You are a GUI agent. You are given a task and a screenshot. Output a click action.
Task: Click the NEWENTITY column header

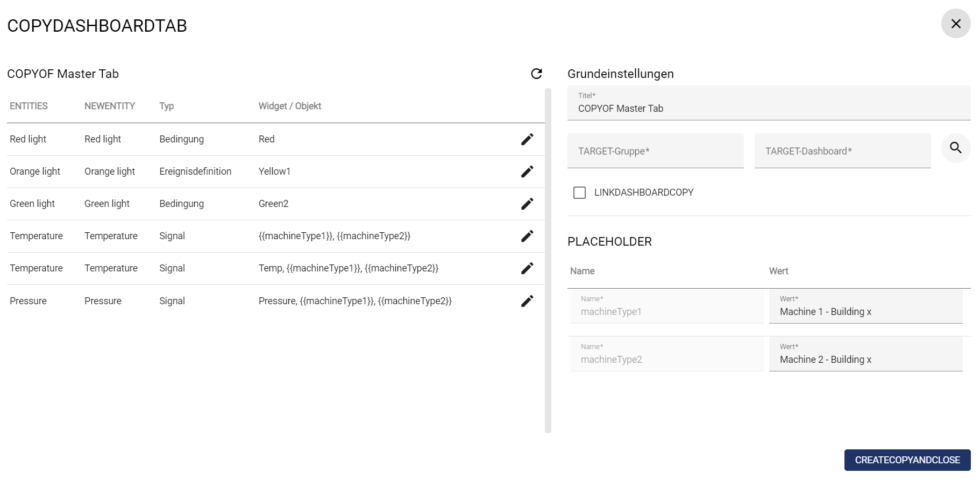pos(110,106)
